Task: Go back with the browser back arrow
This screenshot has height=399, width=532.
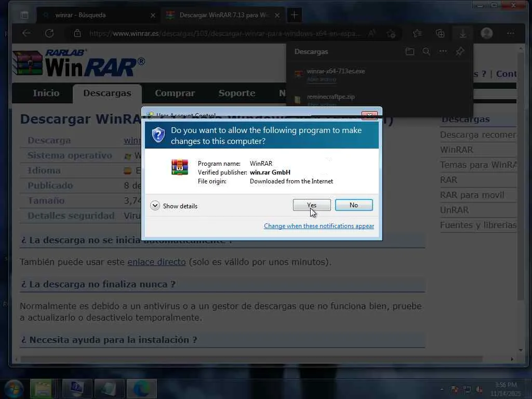Action: click(x=26, y=33)
